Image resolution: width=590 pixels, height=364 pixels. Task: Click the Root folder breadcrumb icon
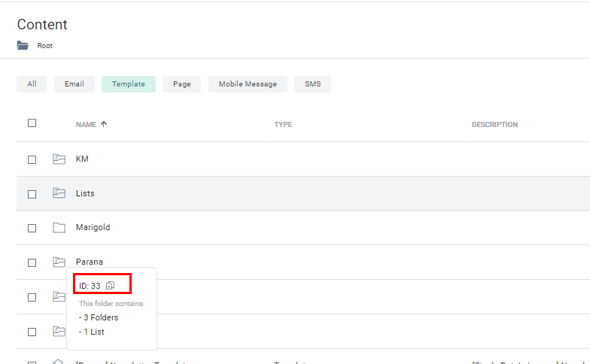tap(23, 45)
